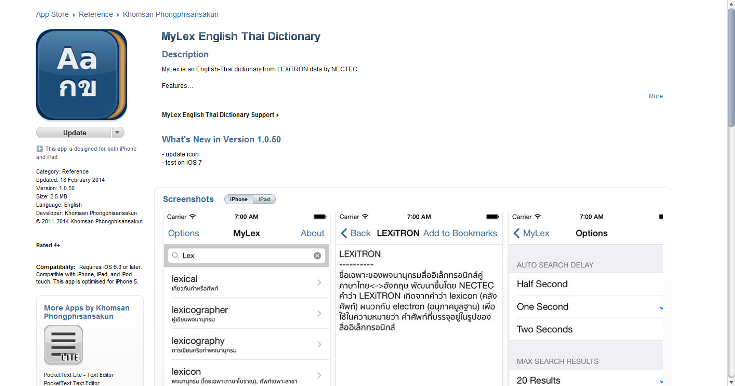Image resolution: width=735 pixels, height=386 pixels.
Task: Open the PocketText Lite app icon
Action: tap(63, 345)
